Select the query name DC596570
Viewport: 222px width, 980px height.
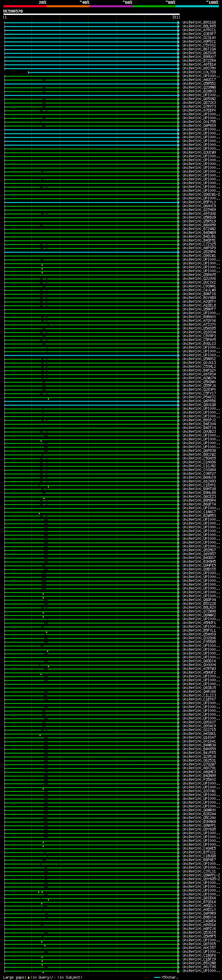pos(13,11)
